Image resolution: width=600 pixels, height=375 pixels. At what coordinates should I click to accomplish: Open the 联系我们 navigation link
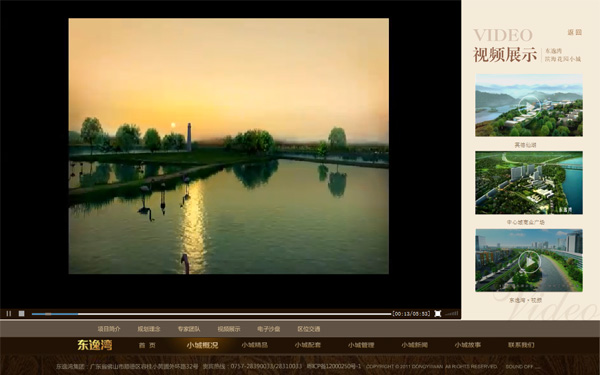tap(521, 345)
